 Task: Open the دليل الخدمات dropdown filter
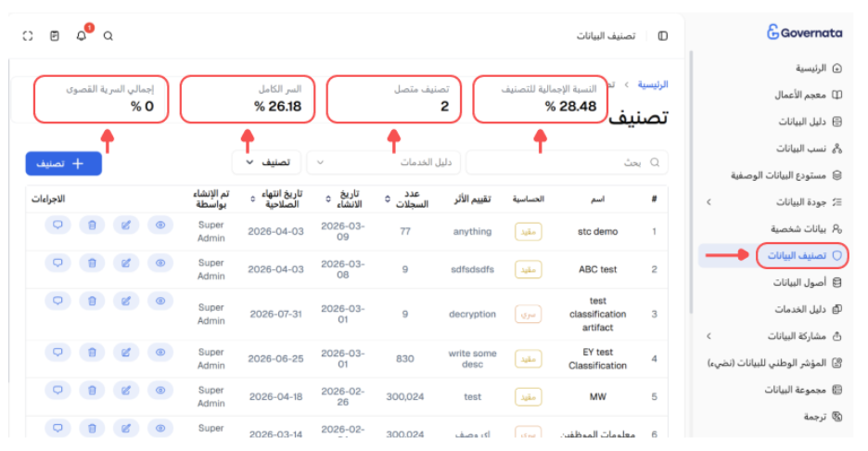(x=383, y=162)
